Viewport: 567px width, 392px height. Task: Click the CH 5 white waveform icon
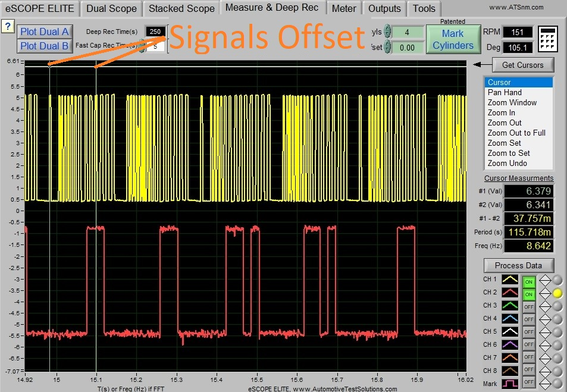tap(509, 331)
